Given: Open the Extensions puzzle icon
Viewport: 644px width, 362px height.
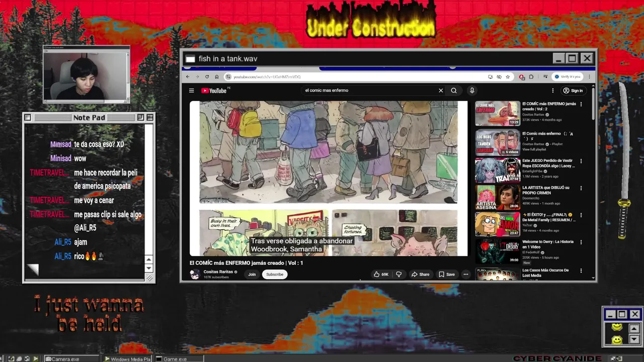Looking at the screenshot, I should coord(531,77).
